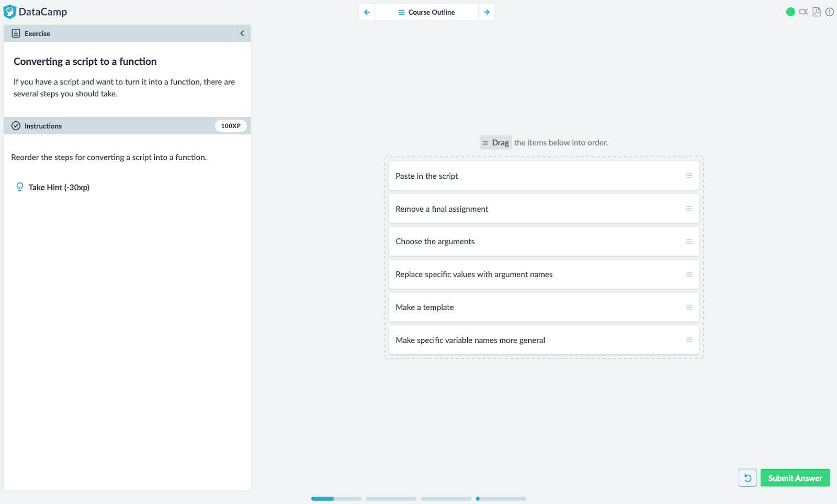
Task: Select 'Make specific variable names more general' item
Action: [x=544, y=340]
